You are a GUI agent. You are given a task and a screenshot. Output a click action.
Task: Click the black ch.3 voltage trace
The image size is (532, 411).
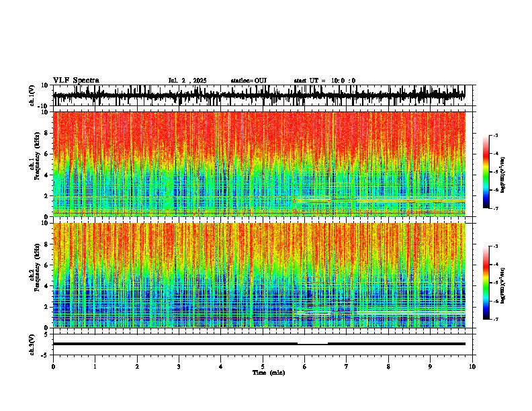coord(259,344)
